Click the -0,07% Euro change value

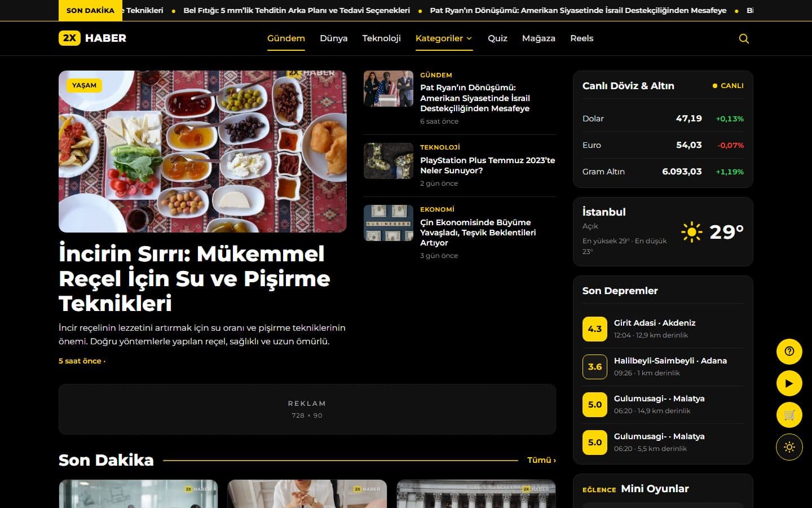click(x=731, y=145)
